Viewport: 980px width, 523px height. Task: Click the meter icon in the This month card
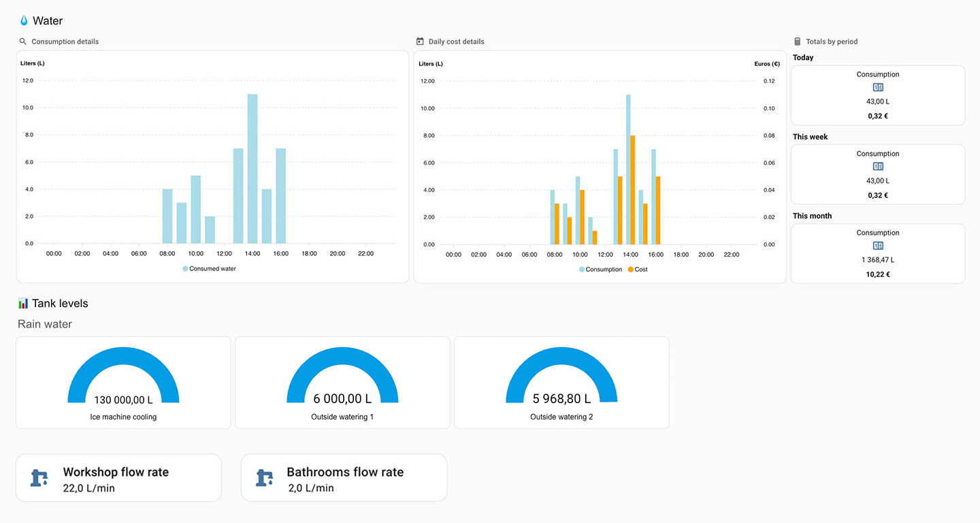[x=878, y=246]
